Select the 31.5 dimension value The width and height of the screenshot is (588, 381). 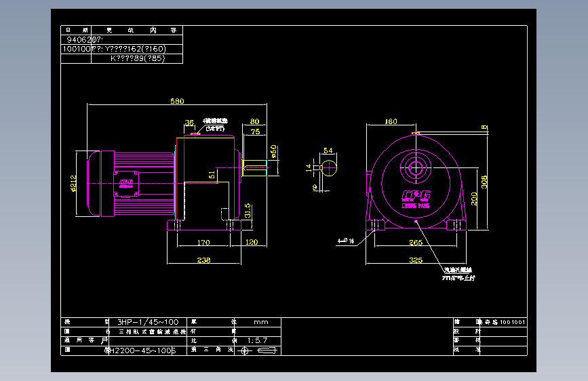click(248, 211)
